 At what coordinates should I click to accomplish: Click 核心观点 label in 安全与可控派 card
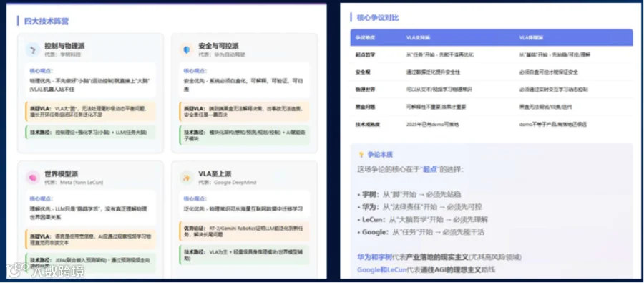[195, 71]
